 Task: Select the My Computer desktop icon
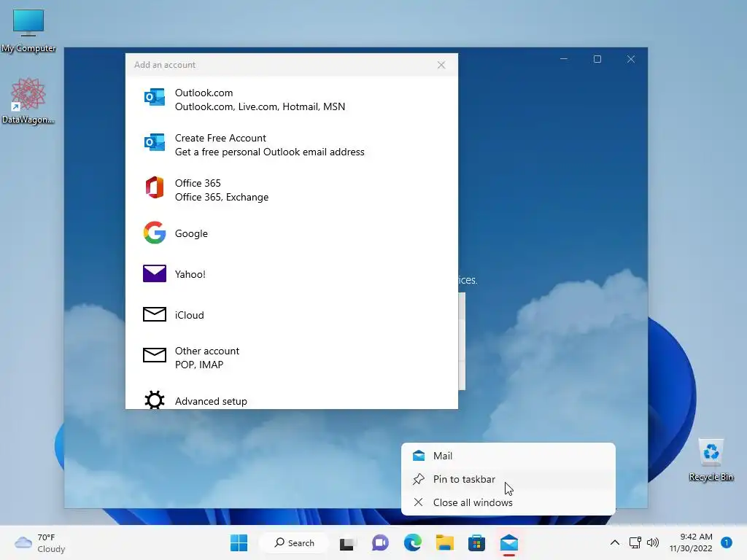click(x=28, y=29)
